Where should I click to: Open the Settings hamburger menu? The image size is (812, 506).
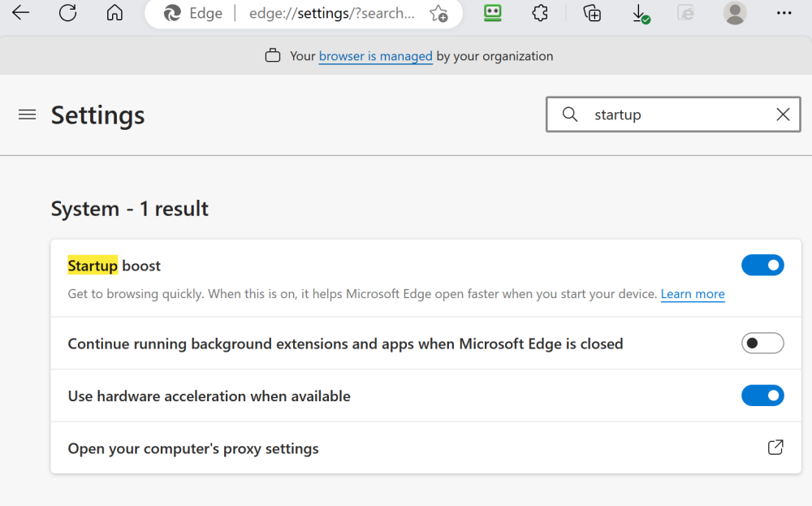pyautogui.click(x=28, y=115)
